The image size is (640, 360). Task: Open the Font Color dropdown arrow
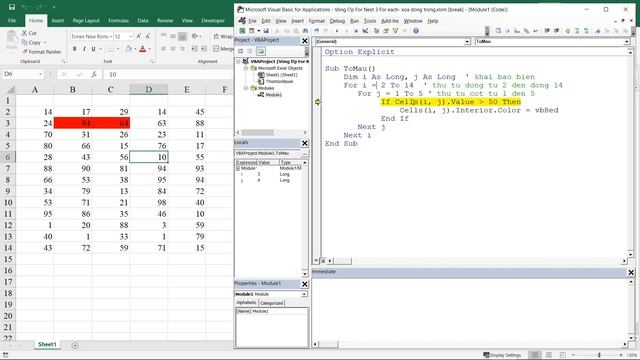(150, 49)
